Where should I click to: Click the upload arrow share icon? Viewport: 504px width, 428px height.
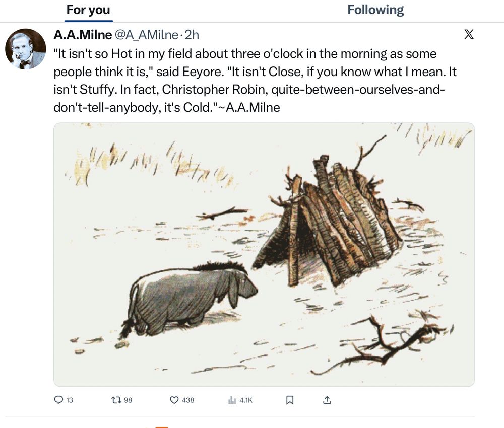click(x=327, y=400)
